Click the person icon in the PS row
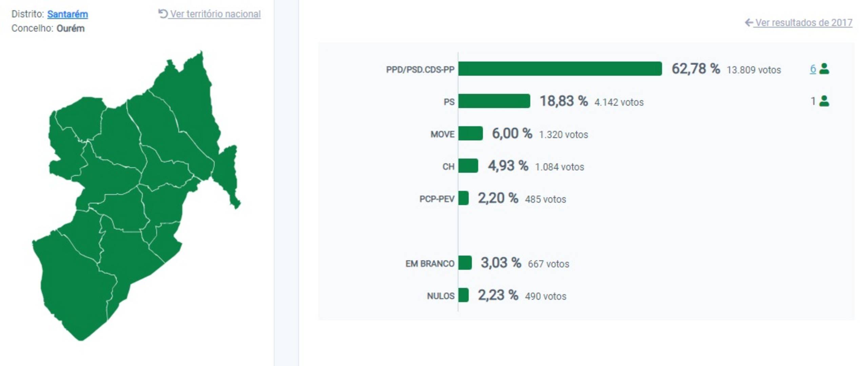Viewport: 868px width, 366px height. click(824, 101)
